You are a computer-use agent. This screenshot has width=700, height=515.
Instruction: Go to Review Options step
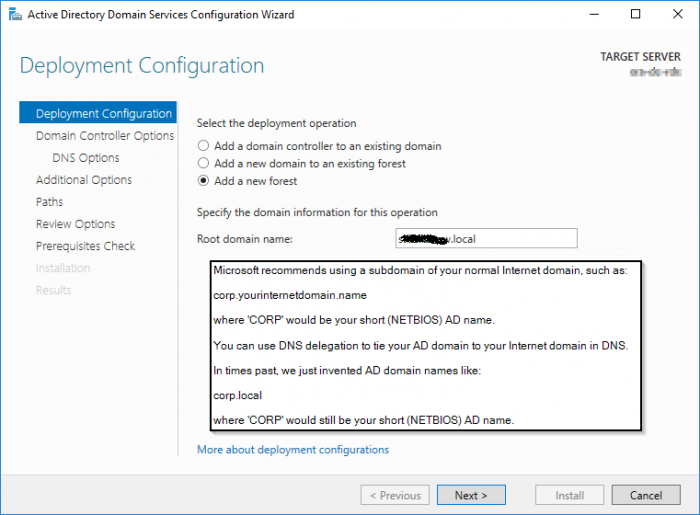click(75, 224)
